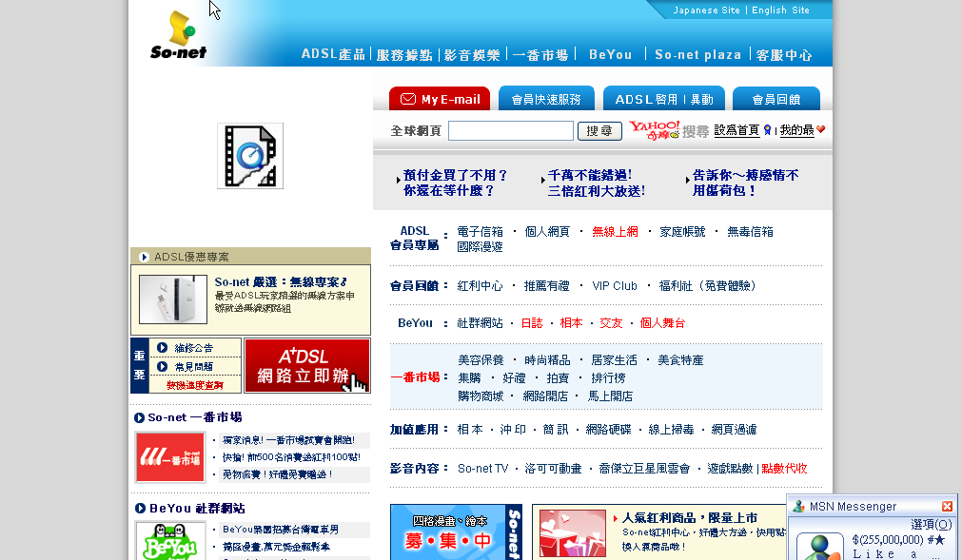
Task: Open the BeYou top menu item
Action: click(611, 54)
